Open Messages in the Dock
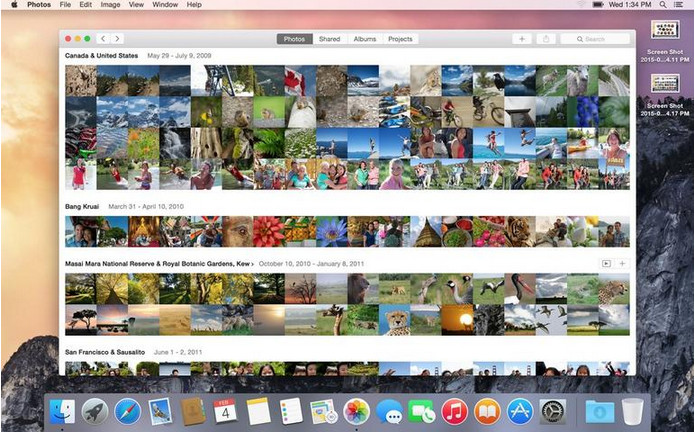The image size is (695, 432). tap(389, 412)
